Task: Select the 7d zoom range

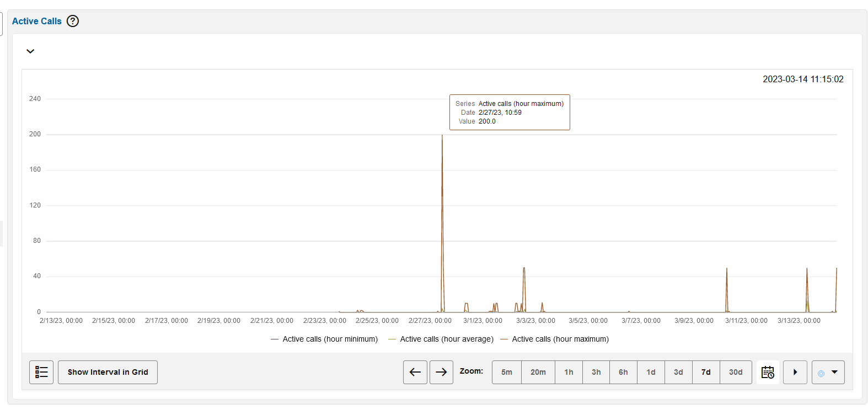Action: point(706,372)
